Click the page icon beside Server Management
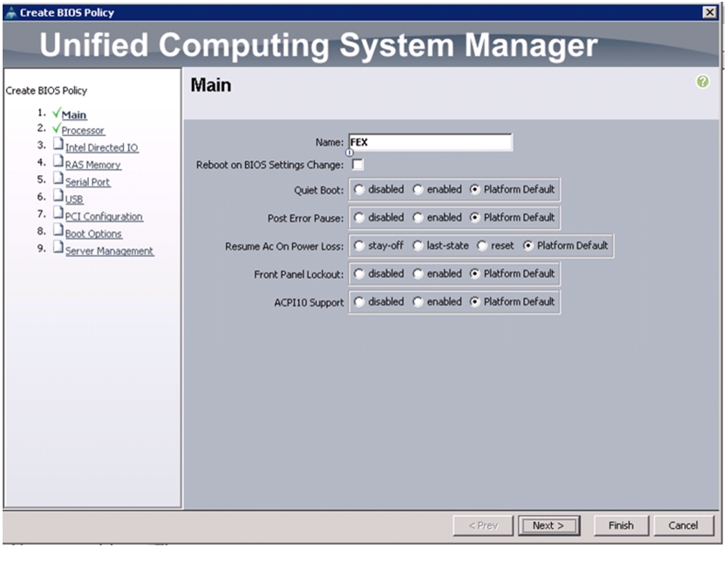Viewport: 728px width, 561px height. pos(58,247)
